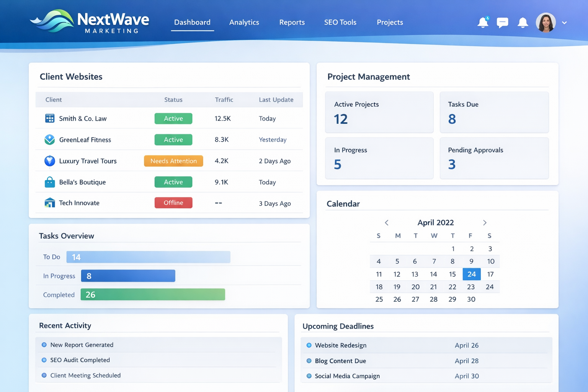This screenshot has width=588, height=392.
Task: Click bullet beside New Report Generated
Action: (44, 345)
